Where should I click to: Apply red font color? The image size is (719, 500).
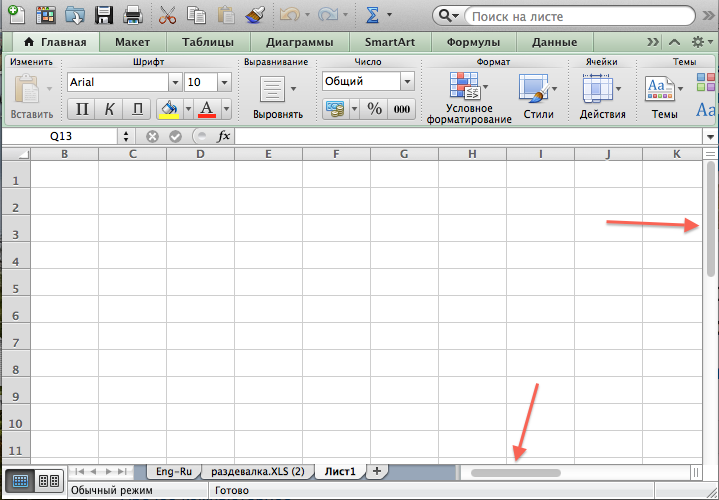coord(207,109)
